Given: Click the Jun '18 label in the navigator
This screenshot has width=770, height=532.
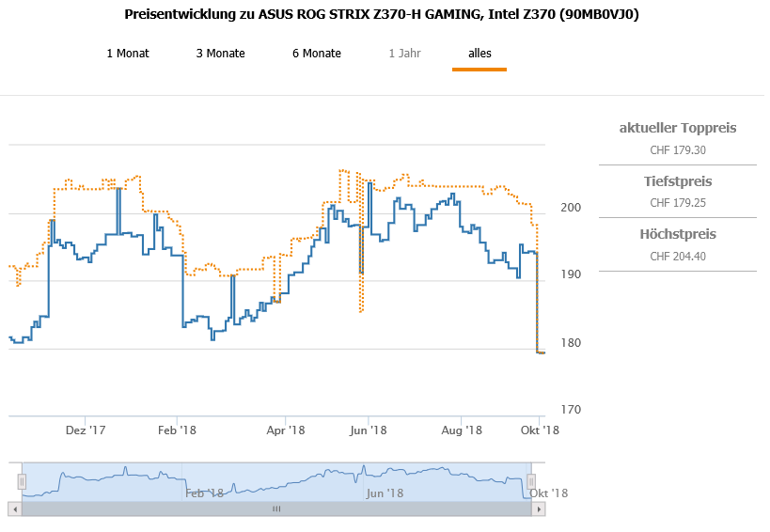Looking at the screenshot, I should pos(385,493).
